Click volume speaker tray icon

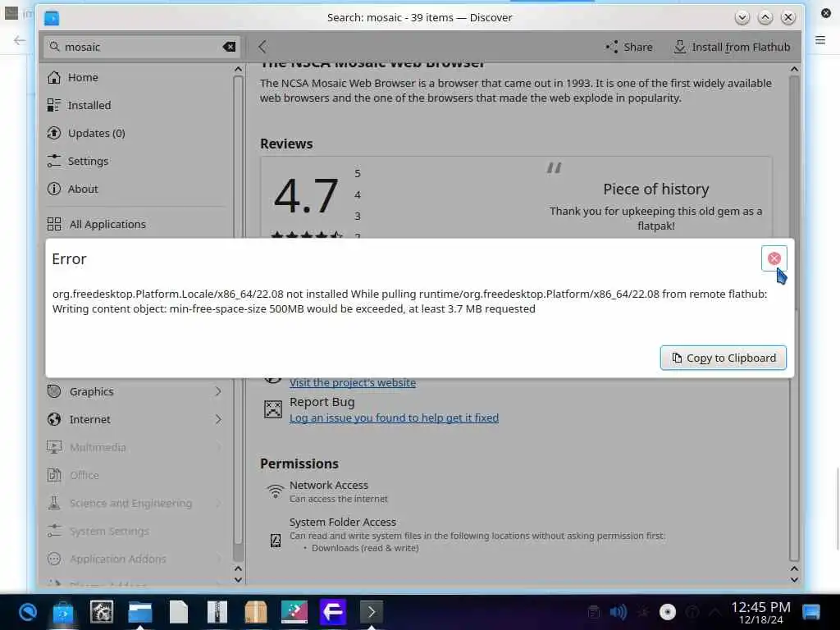click(618, 612)
